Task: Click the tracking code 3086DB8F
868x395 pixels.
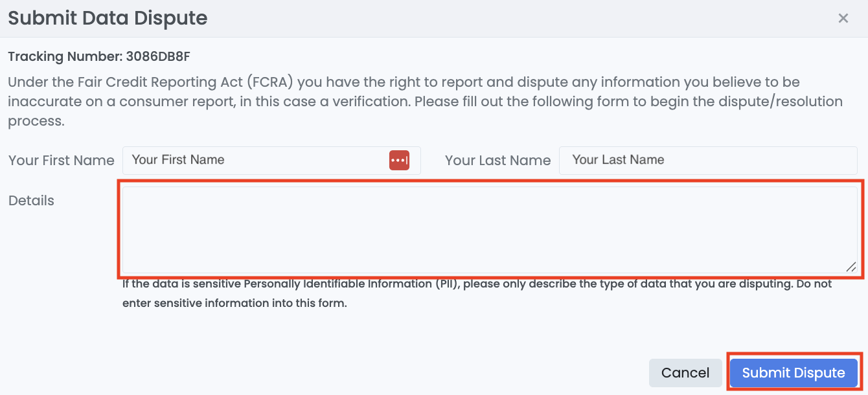Action: (158, 56)
